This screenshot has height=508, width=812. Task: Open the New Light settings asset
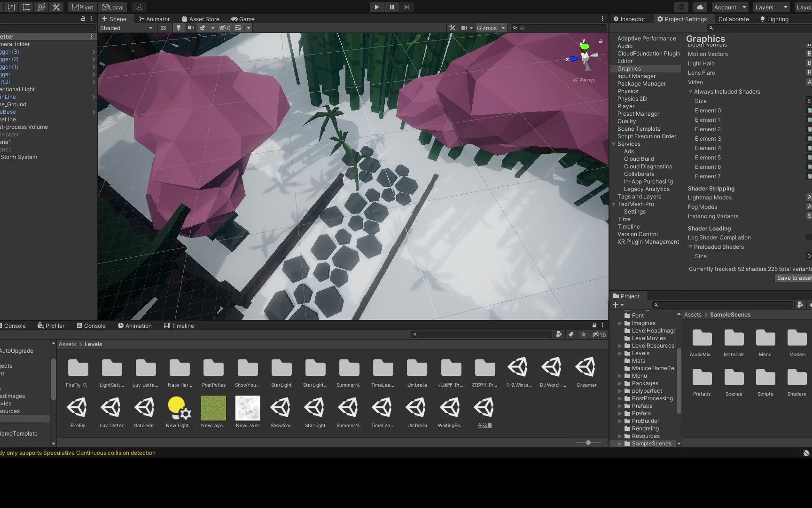tap(179, 412)
